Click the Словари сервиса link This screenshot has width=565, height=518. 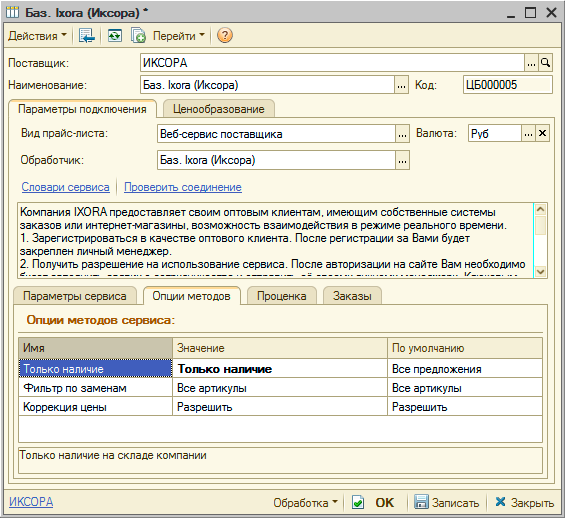pos(65,187)
